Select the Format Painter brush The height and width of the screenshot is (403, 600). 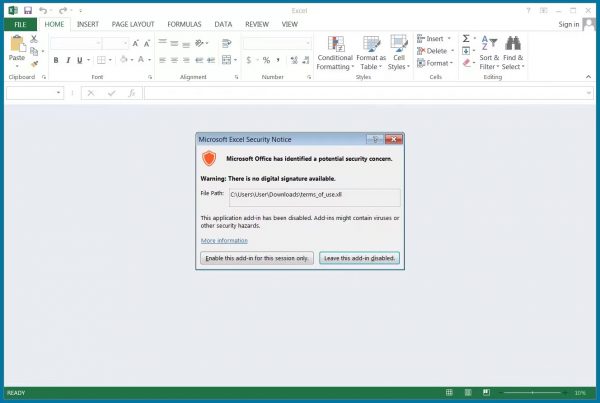(x=34, y=64)
